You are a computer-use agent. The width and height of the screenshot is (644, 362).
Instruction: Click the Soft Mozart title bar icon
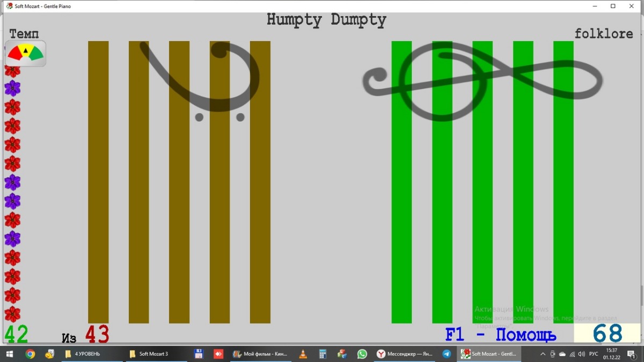coord(9,6)
